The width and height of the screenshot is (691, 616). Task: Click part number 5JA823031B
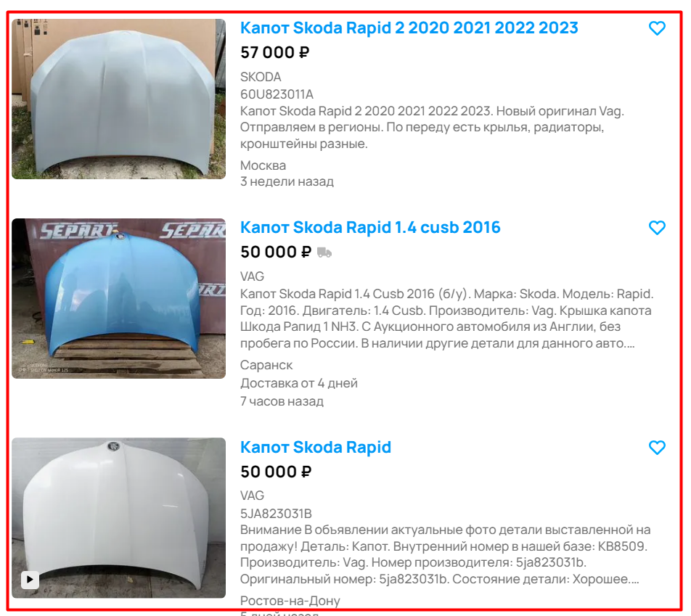276,514
